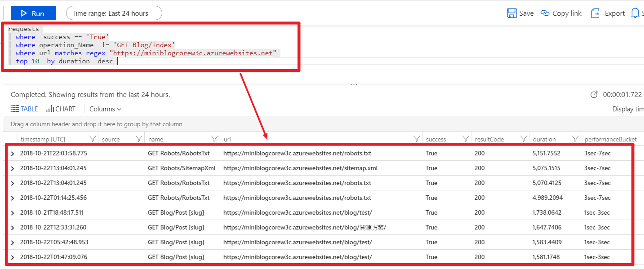The height and width of the screenshot is (269, 644).
Task: Click the 'GET Blog/Index' string in query
Action: [144, 45]
